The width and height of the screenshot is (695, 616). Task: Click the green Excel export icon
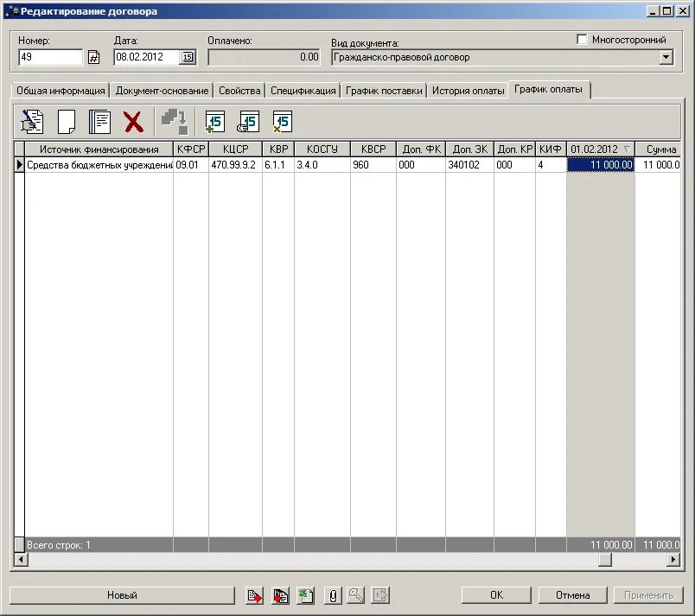[306, 595]
